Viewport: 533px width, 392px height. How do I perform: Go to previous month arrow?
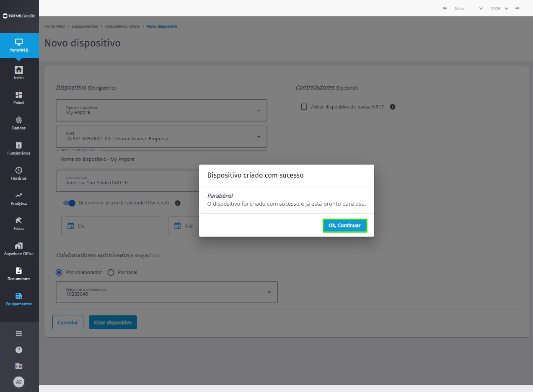445,8
